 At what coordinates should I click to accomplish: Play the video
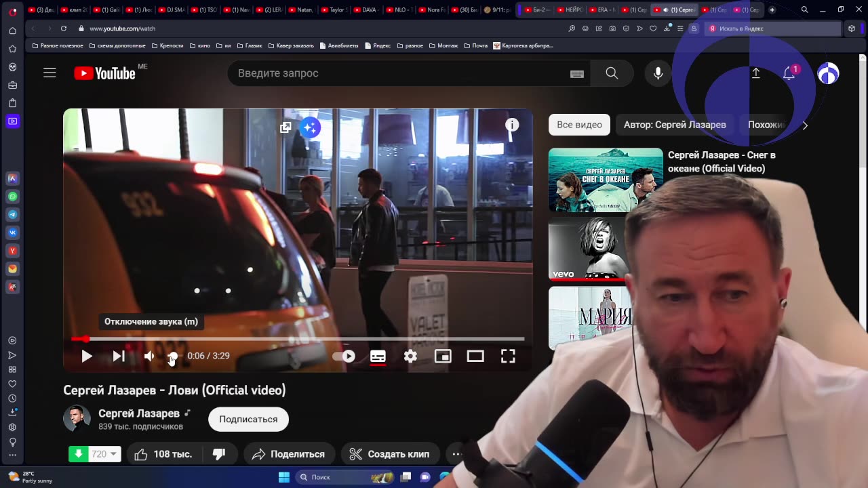pos(87,356)
